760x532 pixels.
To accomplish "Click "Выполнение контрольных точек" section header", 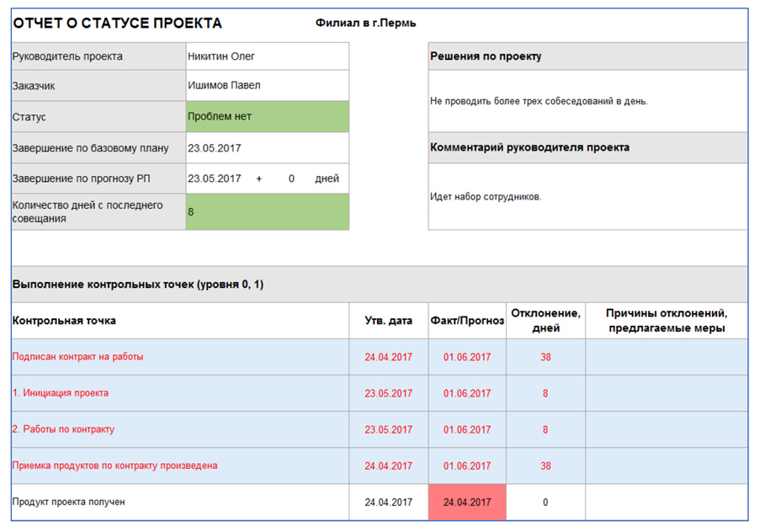I will [138, 285].
